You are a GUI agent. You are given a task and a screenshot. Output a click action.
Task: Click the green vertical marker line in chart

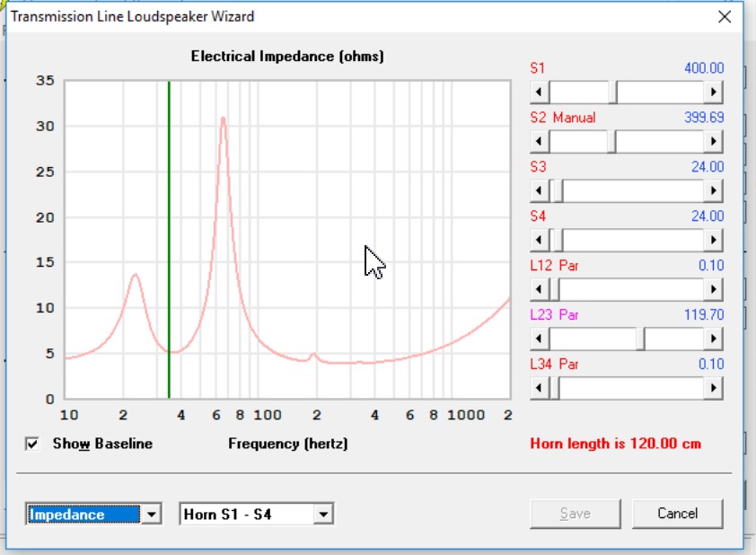point(169,240)
